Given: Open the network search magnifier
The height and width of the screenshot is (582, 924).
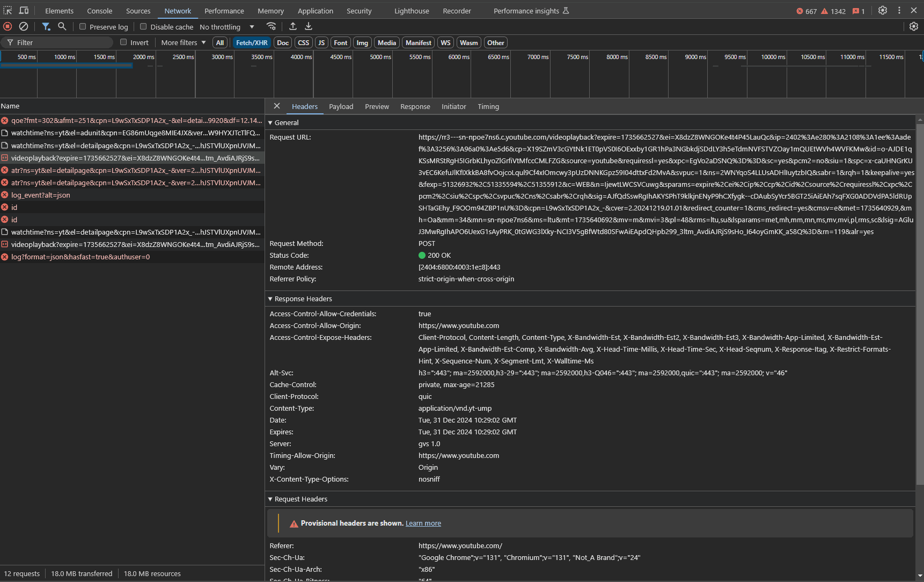Looking at the screenshot, I should click(62, 26).
